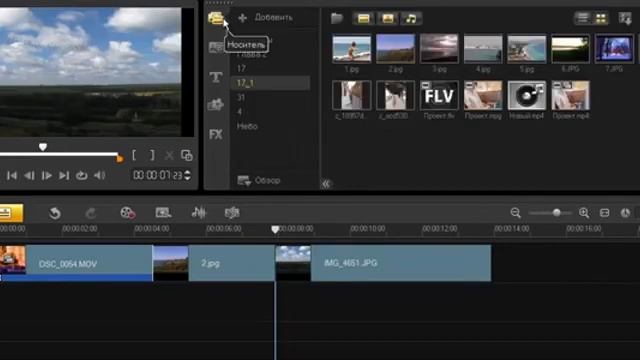Viewport: 640px width, 360px height.
Task: Click the timecode stepper arrows
Action: pos(187,176)
